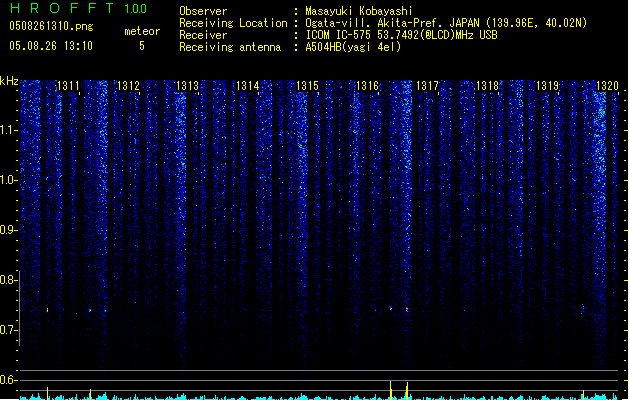Select the file name 0508261310.png
This screenshot has height=400, width=629.
click(x=51, y=26)
